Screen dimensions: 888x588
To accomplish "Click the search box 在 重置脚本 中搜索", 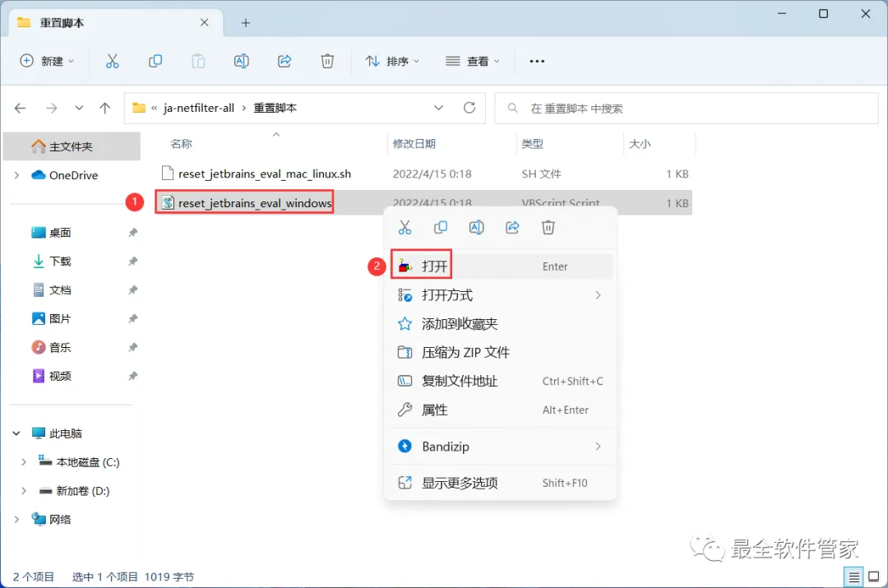I will tap(686, 109).
